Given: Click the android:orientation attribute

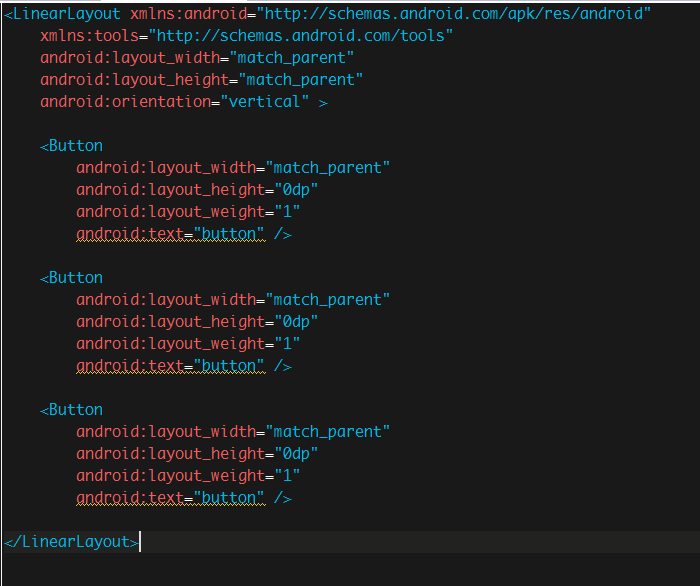Looking at the screenshot, I should (125, 102).
